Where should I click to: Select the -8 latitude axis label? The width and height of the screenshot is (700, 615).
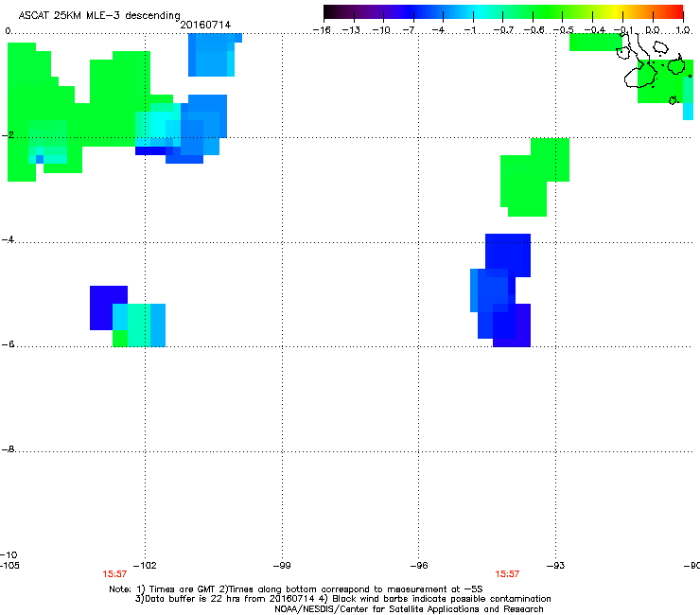click(8, 448)
